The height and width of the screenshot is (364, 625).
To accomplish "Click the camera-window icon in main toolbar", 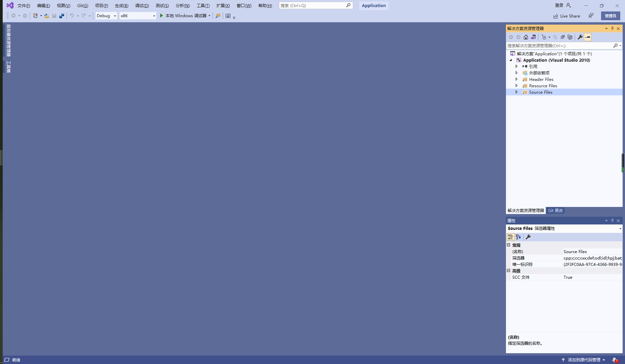I will pyautogui.click(x=228, y=16).
